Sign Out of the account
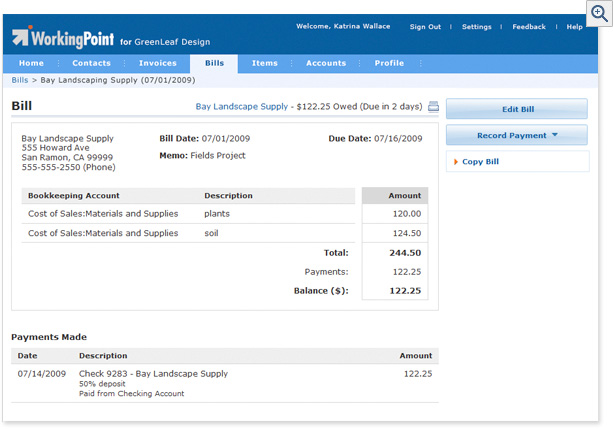 [425, 27]
